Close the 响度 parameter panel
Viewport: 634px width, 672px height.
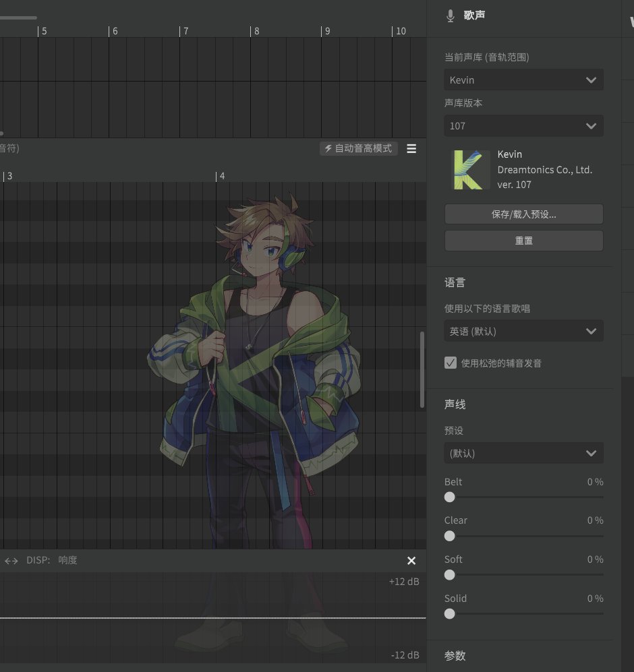tap(411, 561)
